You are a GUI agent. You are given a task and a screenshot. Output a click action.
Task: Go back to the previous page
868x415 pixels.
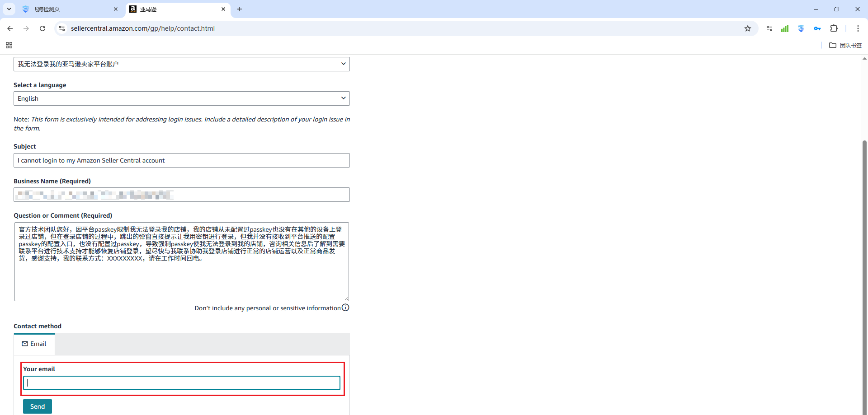click(10, 28)
